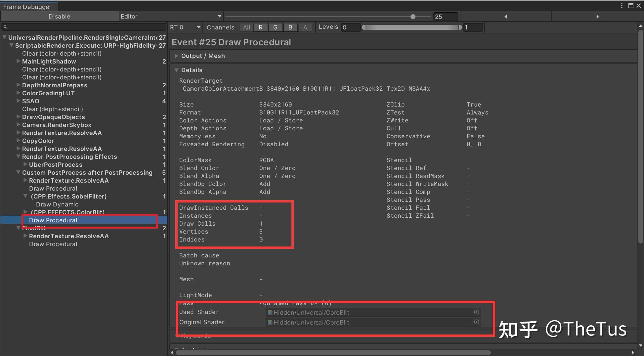Open the RT 0 dropdown
Viewport: 644px width, 356px height.
(185, 27)
